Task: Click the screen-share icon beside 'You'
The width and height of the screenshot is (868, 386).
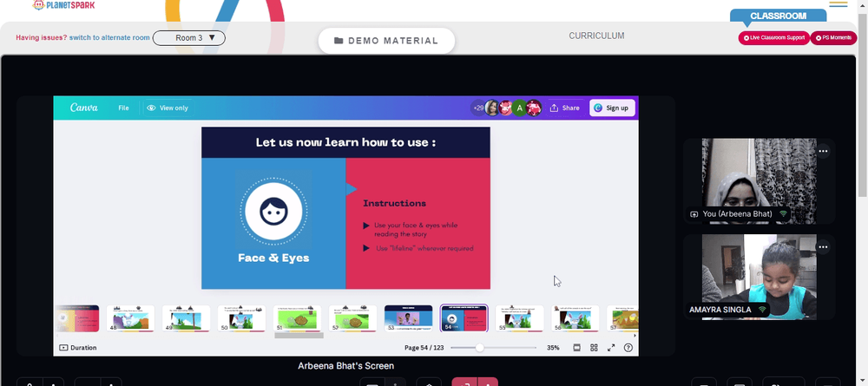Action: click(x=694, y=214)
